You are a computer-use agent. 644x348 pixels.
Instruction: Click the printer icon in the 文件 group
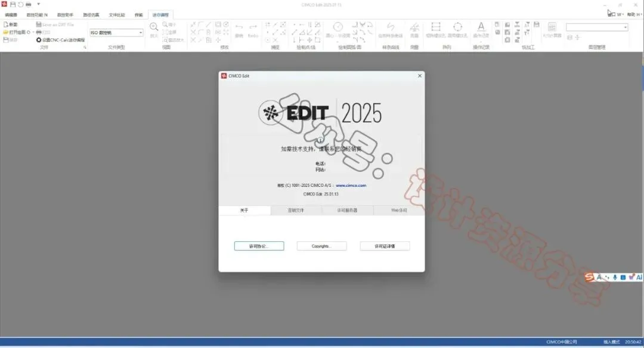39,32
